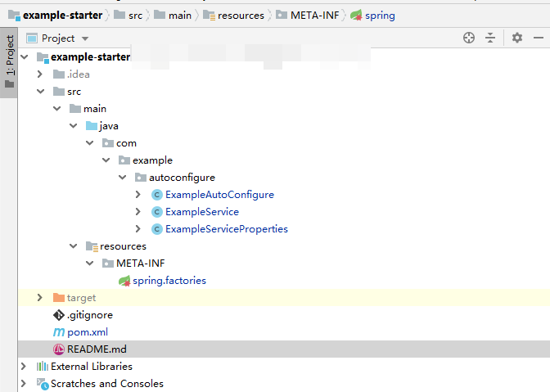This screenshot has width=550, height=392.
Task: Collapse the com package arrow
Action: point(90,142)
